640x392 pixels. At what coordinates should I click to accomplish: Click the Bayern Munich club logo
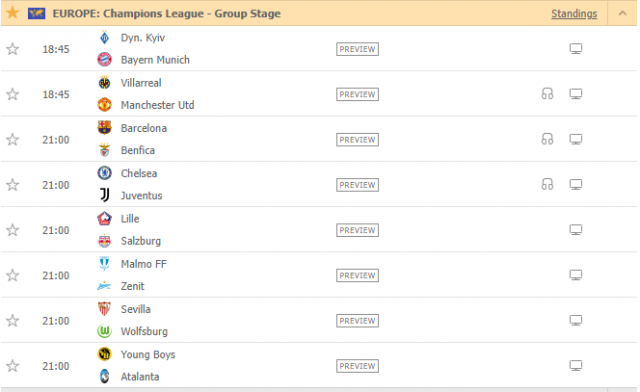pos(104,60)
